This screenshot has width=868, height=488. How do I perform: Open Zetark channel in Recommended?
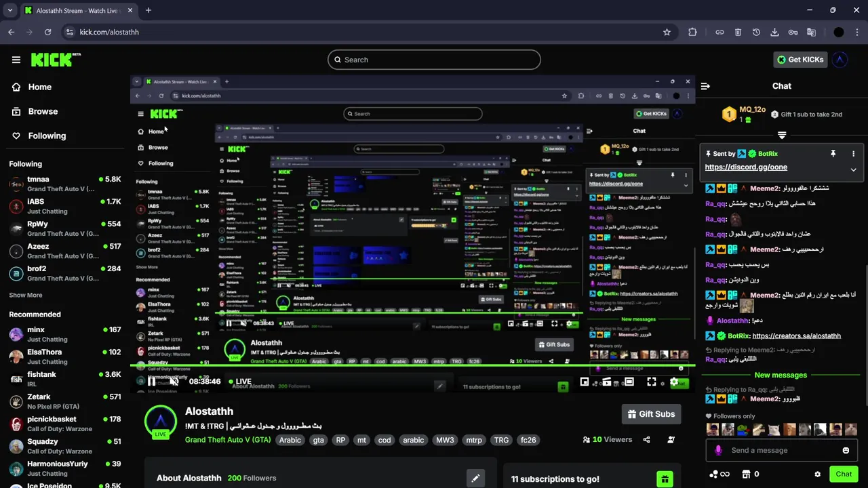pyautogui.click(x=65, y=401)
